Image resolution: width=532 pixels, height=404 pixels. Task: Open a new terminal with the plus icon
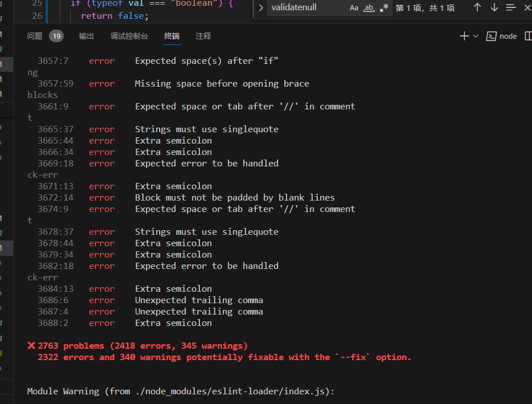[x=465, y=35]
